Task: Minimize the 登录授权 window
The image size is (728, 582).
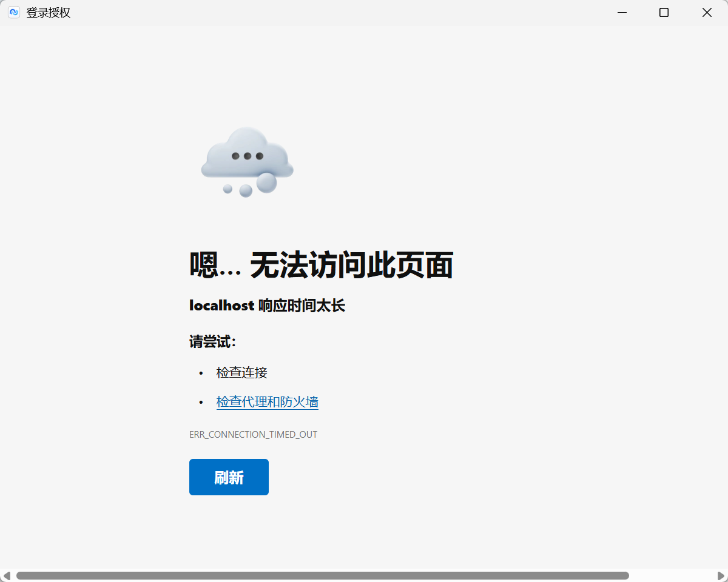Action: pyautogui.click(x=622, y=12)
